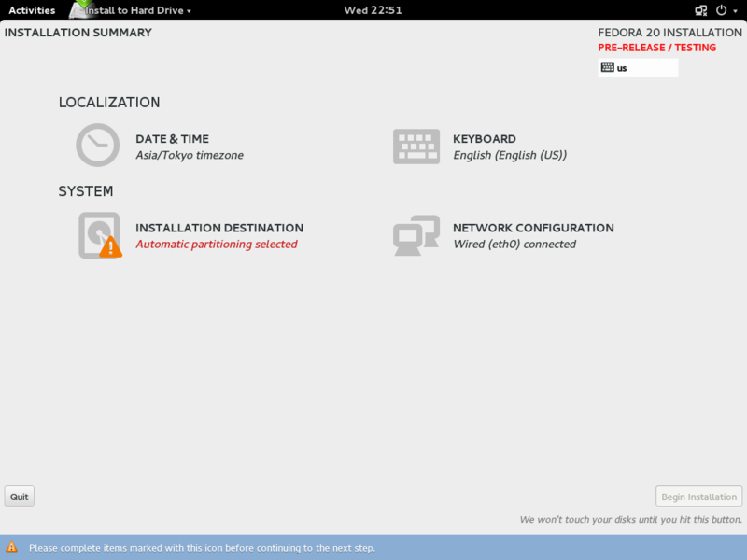Open the Wed 22:51 clock menu
The width and height of the screenshot is (747, 560).
coord(373,10)
